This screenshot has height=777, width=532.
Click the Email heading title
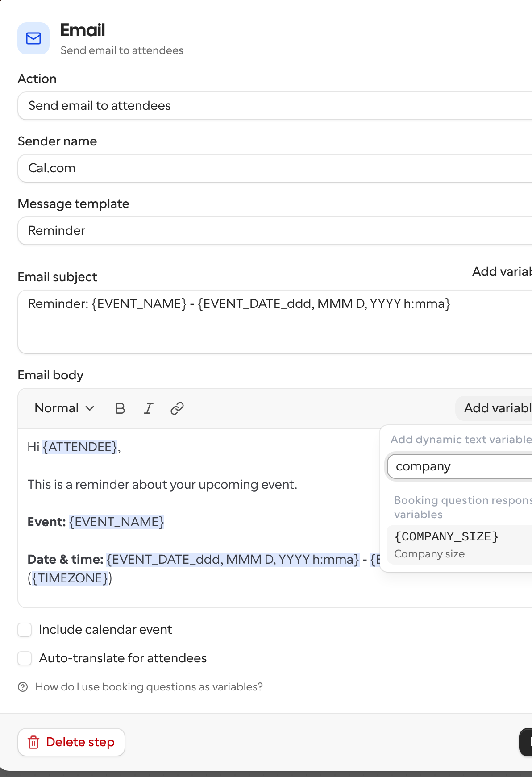83,30
